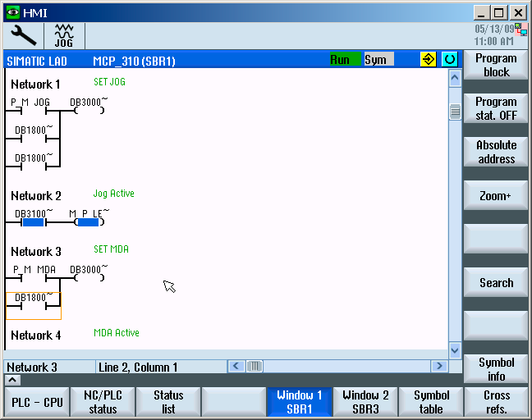Screen dimensions: 532x420
Task: Click the network connection icon near date
Action: (521, 30)
